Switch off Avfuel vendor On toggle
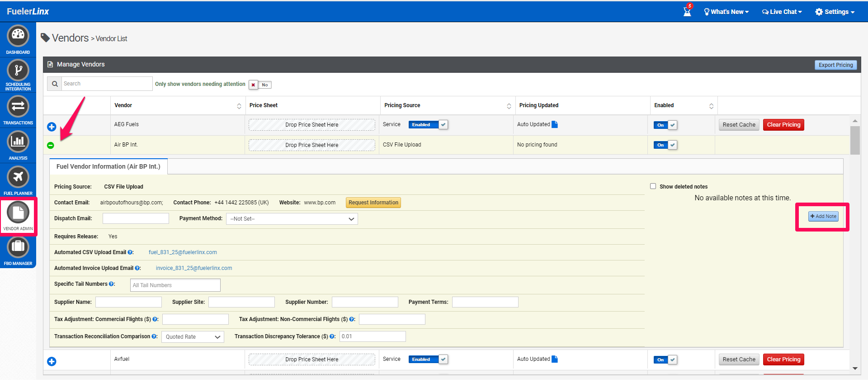 coord(665,360)
